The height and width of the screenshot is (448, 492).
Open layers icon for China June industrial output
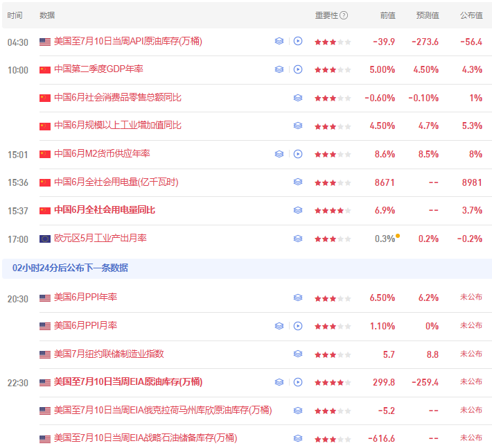tap(298, 126)
